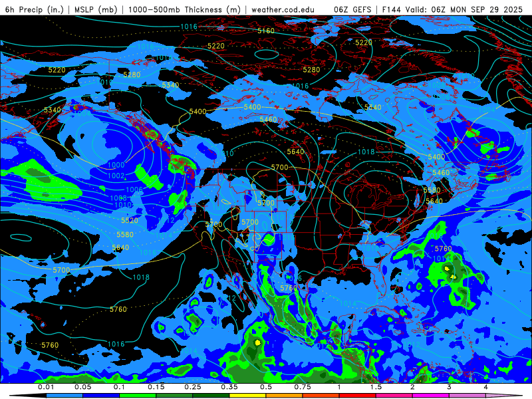Click the '5160' thickness contour label
The height and width of the screenshot is (399, 532).
(265, 31)
